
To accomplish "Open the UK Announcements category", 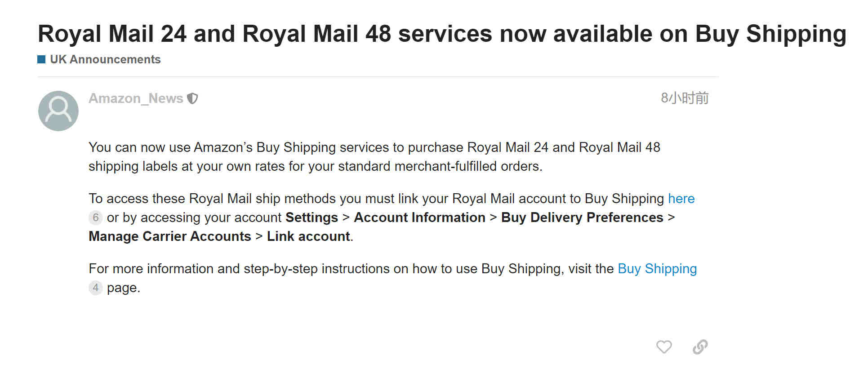I will [x=105, y=59].
